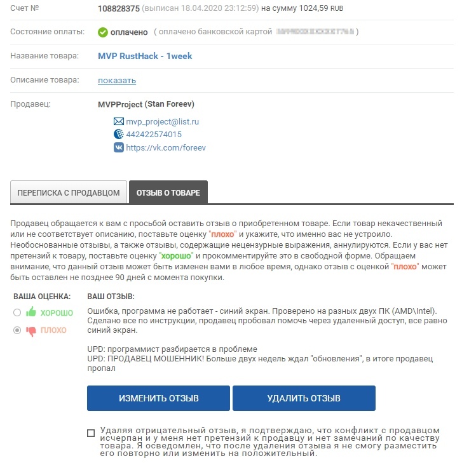
Task: Open the vk.com/foreev profile link
Action: [x=166, y=147]
